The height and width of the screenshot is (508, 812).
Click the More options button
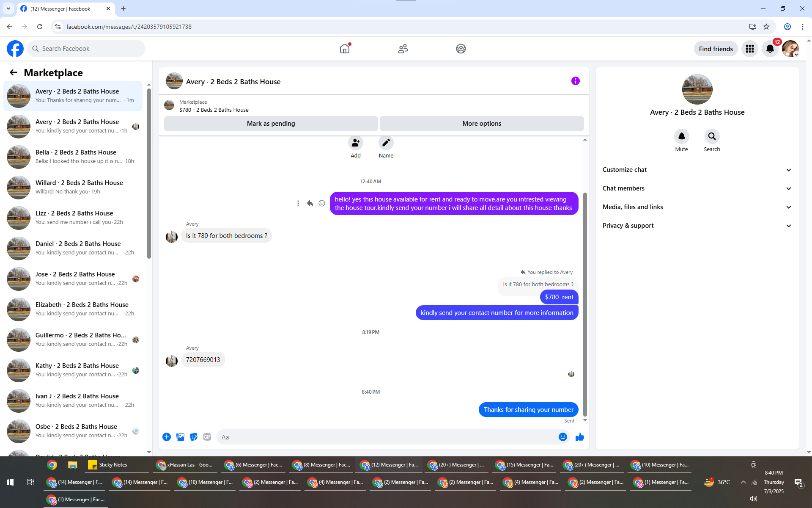pyautogui.click(x=481, y=124)
